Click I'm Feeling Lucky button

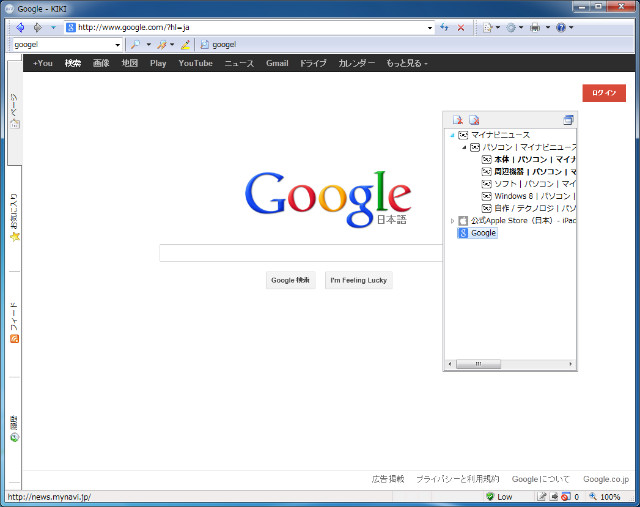click(359, 280)
